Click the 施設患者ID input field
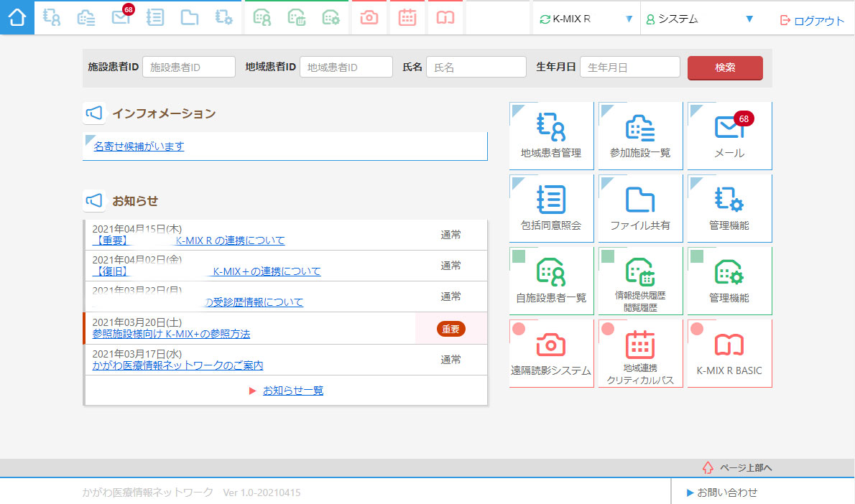Screen dimensions: 855x504 (x=189, y=67)
